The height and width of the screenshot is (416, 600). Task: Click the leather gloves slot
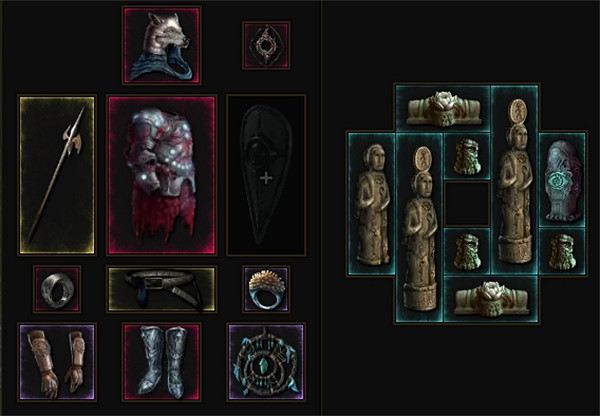pyautogui.click(x=57, y=362)
